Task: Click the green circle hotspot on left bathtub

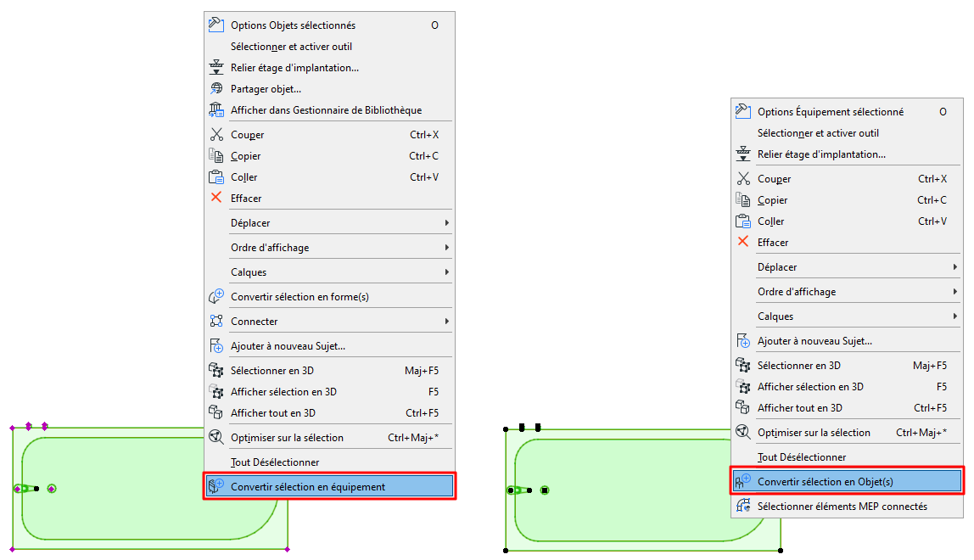Action: point(52,489)
